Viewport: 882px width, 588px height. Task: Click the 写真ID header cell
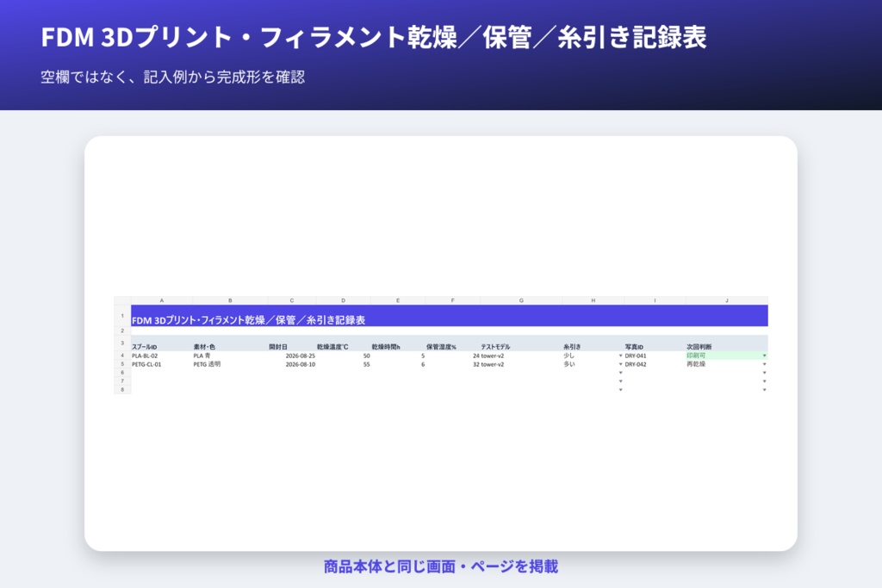click(x=655, y=344)
